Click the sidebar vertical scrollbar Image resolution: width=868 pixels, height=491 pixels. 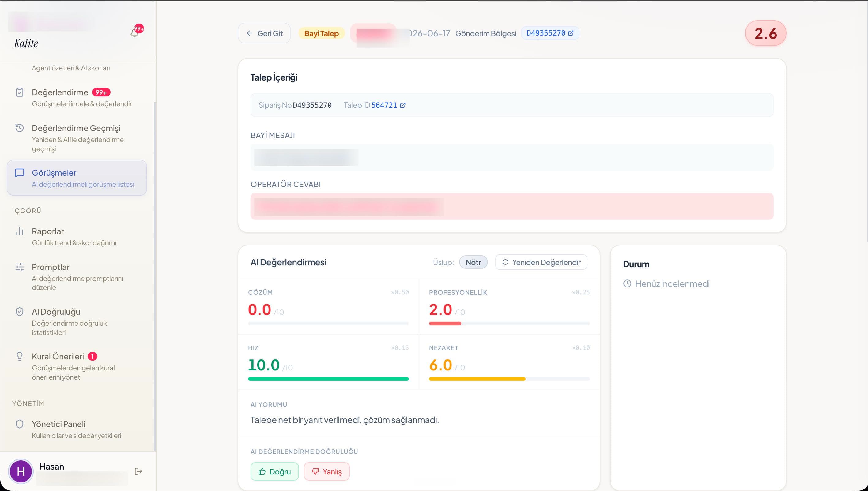(x=155, y=276)
